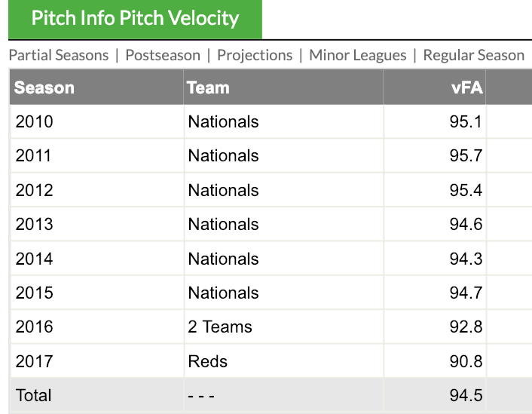The height and width of the screenshot is (414, 532).
Task: Select the 2011 Nationals team cell
Action: click(223, 156)
